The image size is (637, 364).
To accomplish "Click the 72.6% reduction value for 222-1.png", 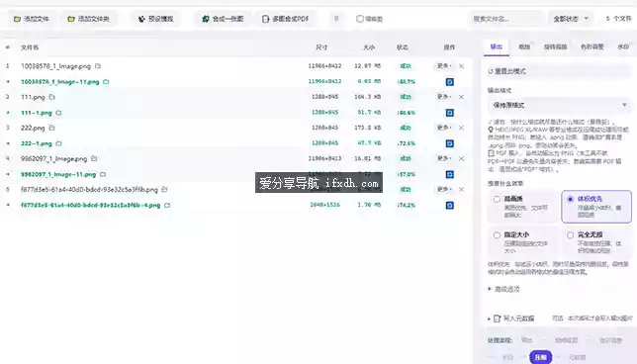I will [407, 143].
